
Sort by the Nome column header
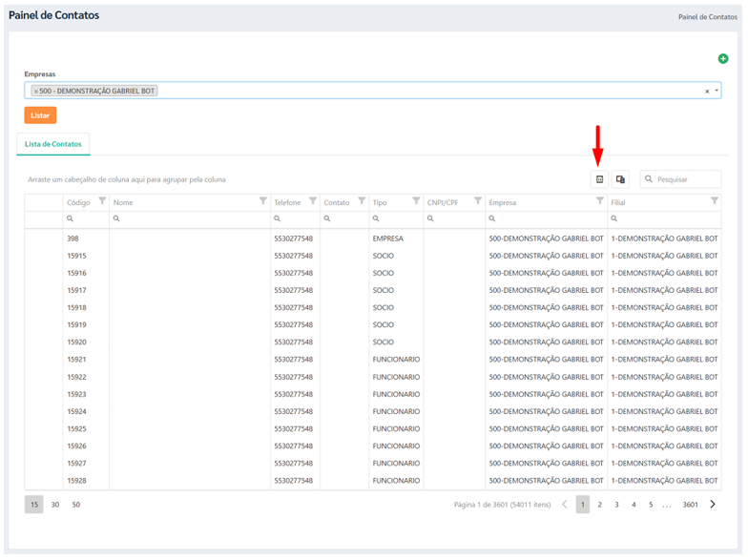[123, 202]
